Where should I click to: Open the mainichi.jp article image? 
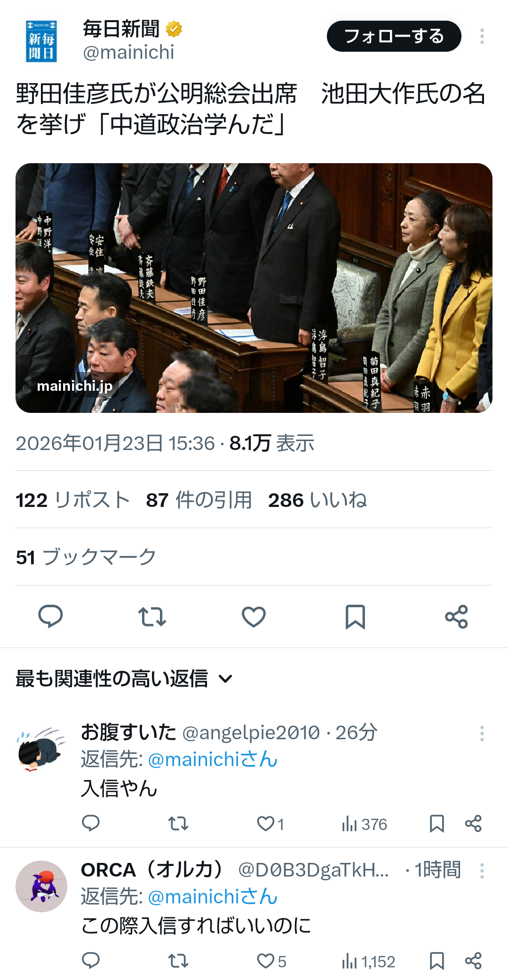[x=254, y=288]
